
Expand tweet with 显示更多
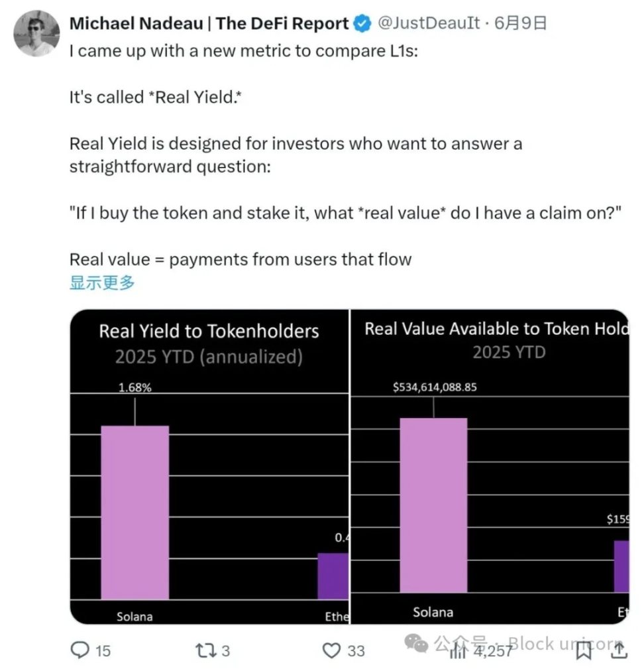click(x=102, y=282)
